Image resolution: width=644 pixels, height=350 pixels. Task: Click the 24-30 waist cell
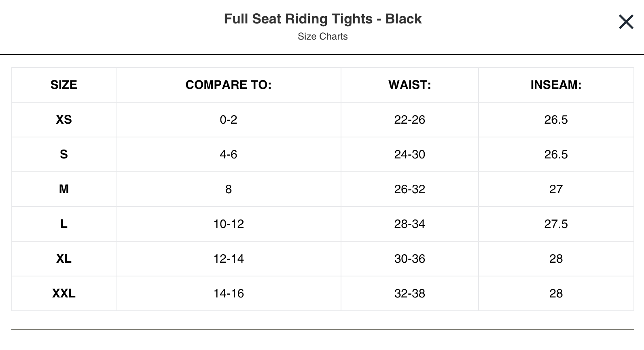[x=409, y=154]
